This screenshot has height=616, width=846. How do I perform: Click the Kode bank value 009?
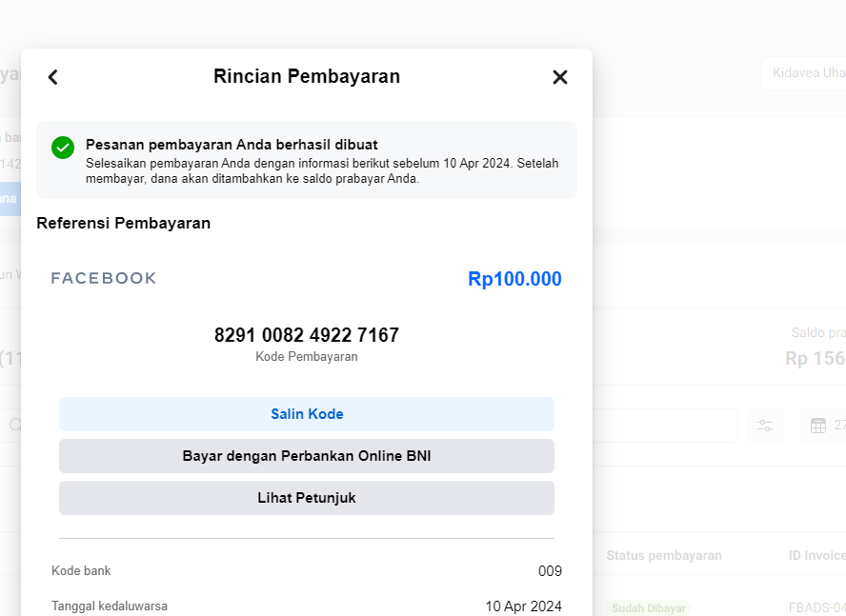pyautogui.click(x=550, y=571)
